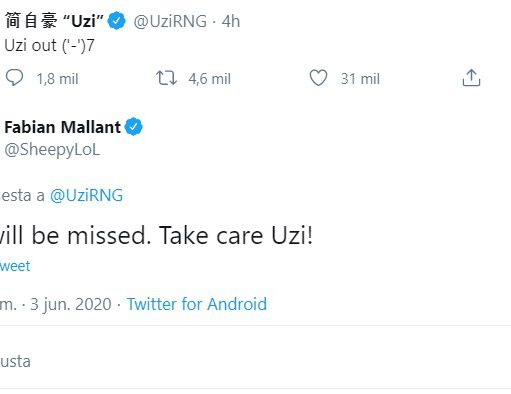Click the 4h tweet timestamp
Image resolution: width=511 pixels, height=394 pixels.
point(231,21)
